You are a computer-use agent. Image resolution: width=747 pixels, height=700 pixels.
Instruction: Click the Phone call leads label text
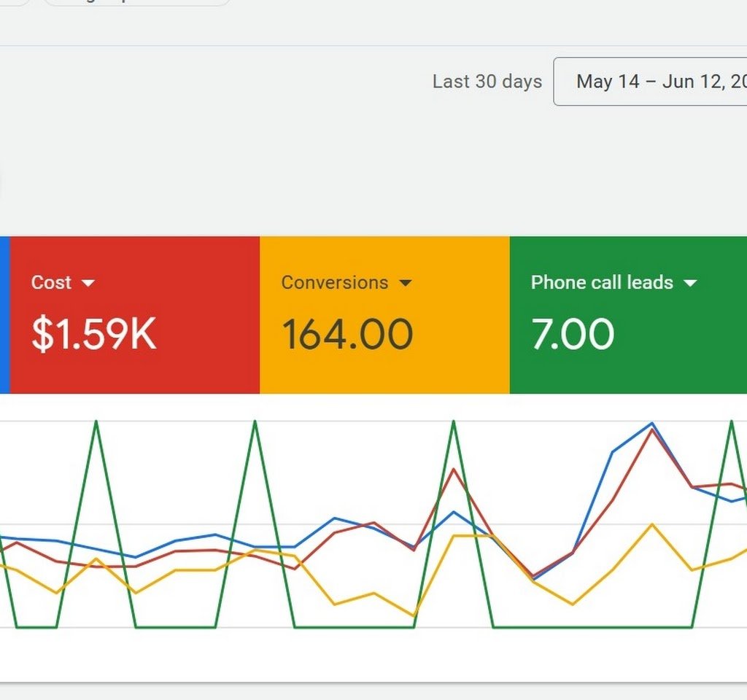pos(602,283)
